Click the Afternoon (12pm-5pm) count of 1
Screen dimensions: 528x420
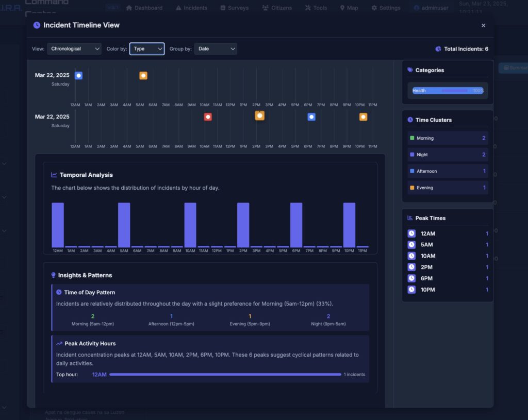pos(171,316)
